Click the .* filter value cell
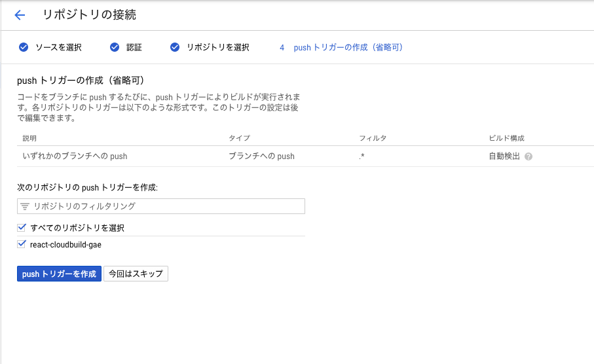The image size is (594, 364). pyautogui.click(x=362, y=156)
